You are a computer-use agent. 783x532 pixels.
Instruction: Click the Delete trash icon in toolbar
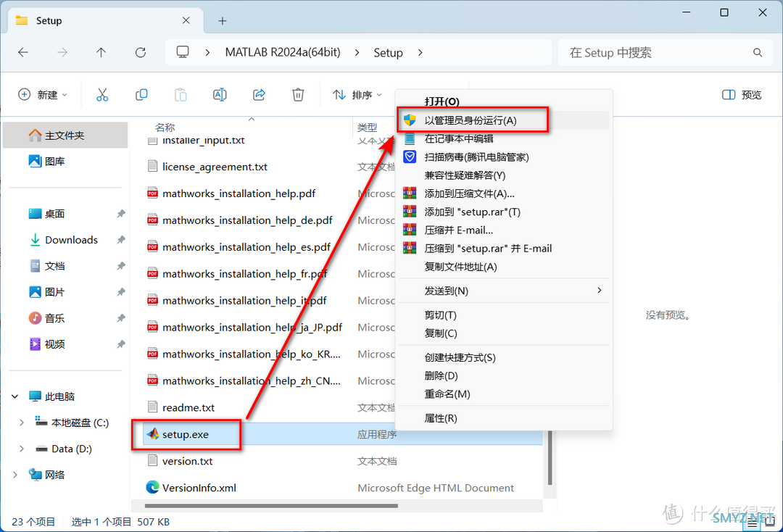click(298, 94)
